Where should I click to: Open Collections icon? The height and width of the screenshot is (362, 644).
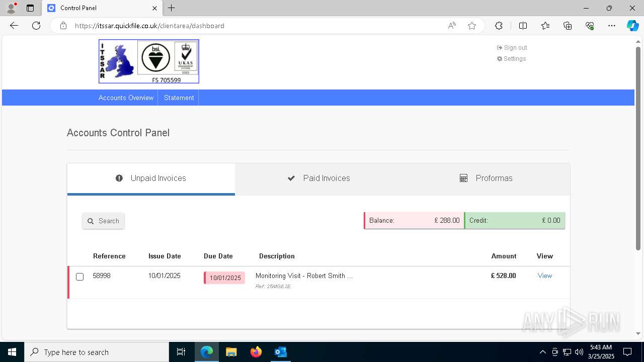coord(568,26)
